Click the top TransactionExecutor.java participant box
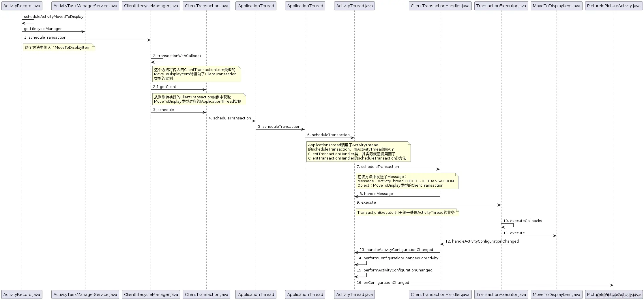This screenshot has width=644, height=300. pyautogui.click(x=501, y=6)
